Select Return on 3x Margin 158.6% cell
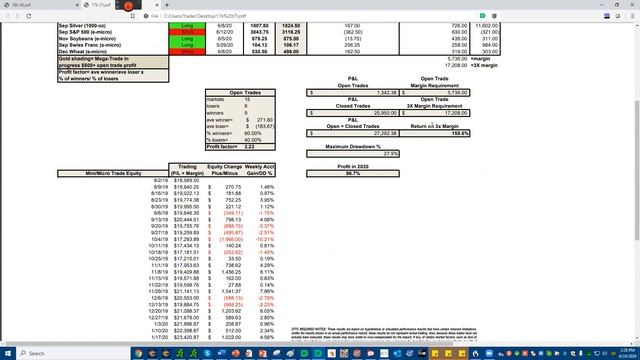This screenshot has height=360, width=640. pyautogui.click(x=435, y=133)
